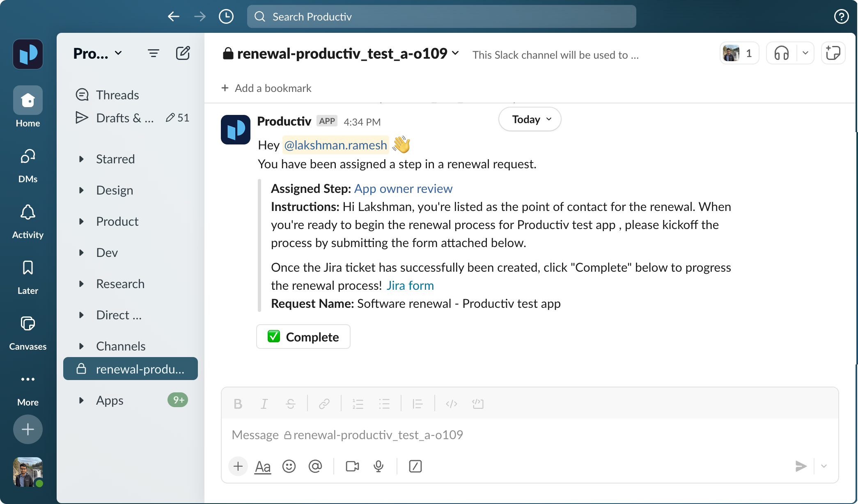This screenshot has width=858, height=504.
Task: Click the record video clip icon
Action: [x=352, y=466]
